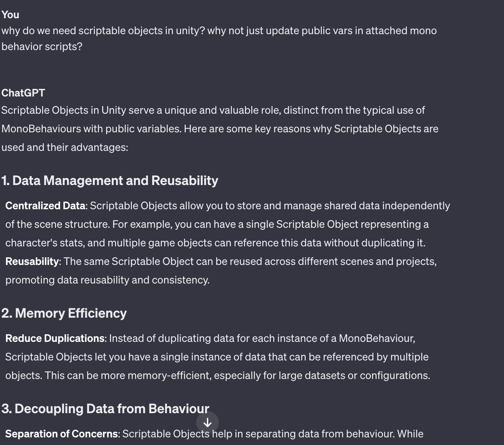Click the scroll-to-bottom arrow button
Image resolution: width=504 pixels, height=445 pixels.
click(207, 422)
